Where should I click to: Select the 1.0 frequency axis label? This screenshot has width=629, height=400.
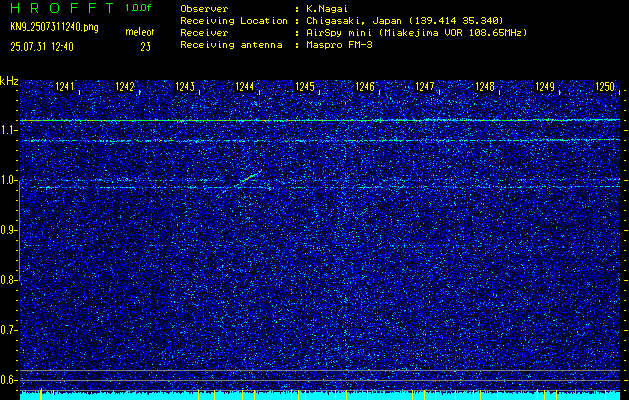coord(8,181)
